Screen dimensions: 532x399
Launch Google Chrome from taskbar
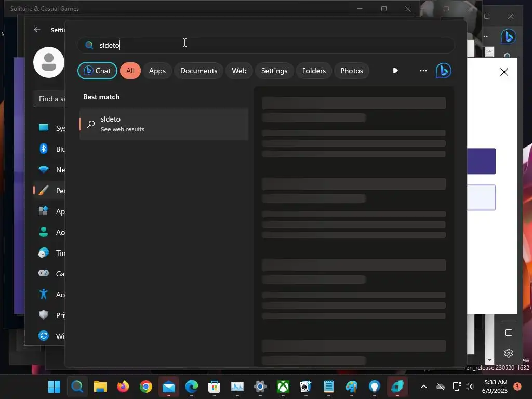pos(146,387)
